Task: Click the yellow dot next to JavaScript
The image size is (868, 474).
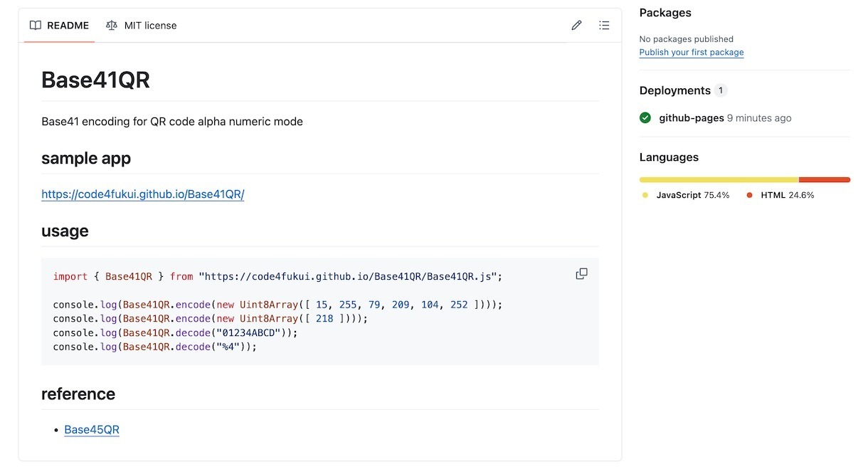Action: pyautogui.click(x=645, y=195)
